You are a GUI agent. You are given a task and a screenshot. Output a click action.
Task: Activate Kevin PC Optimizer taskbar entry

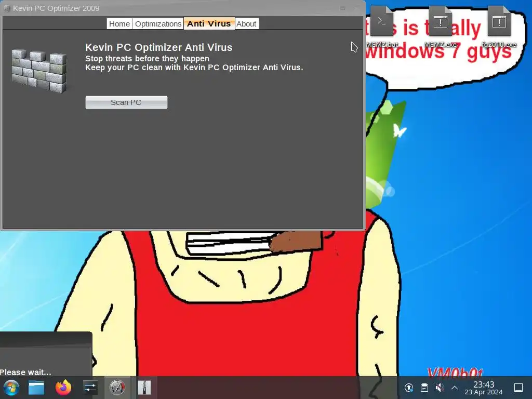coord(117,388)
